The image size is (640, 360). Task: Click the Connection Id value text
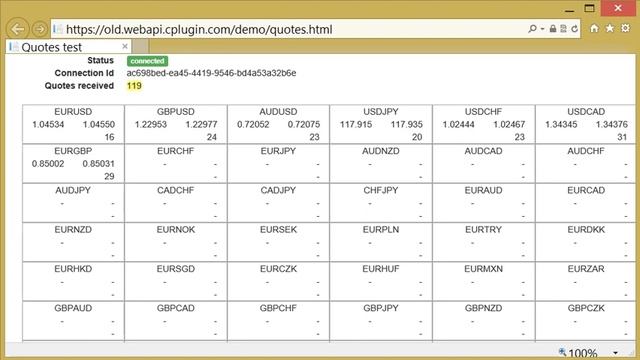click(x=211, y=73)
